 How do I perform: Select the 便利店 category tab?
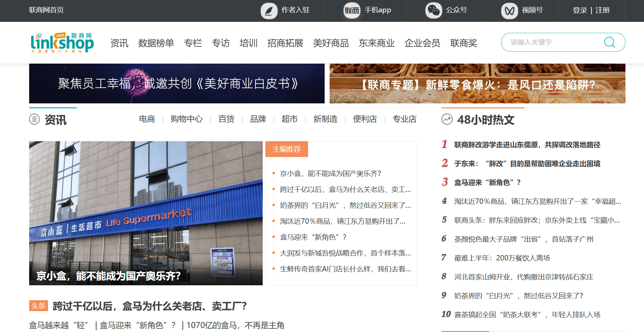(x=365, y=119)
